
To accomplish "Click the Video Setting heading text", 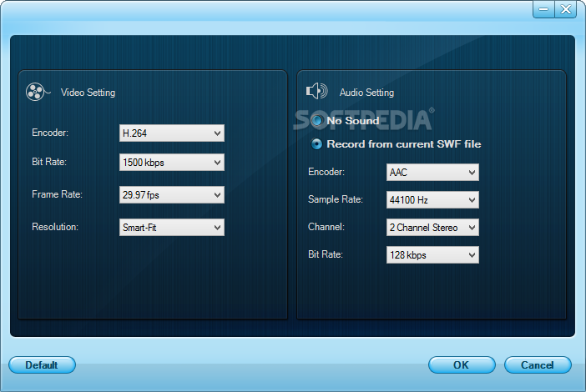I will click(88, 93).
